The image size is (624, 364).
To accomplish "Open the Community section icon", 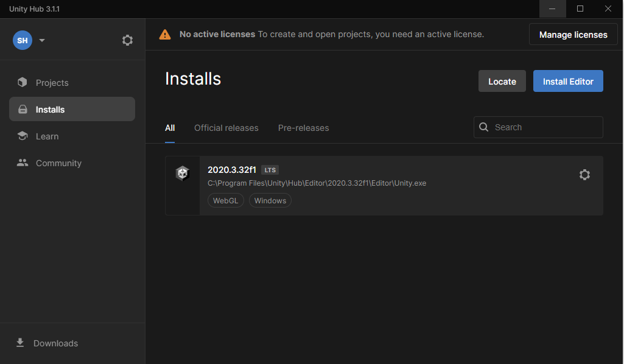I will click(x=23, y=163).
